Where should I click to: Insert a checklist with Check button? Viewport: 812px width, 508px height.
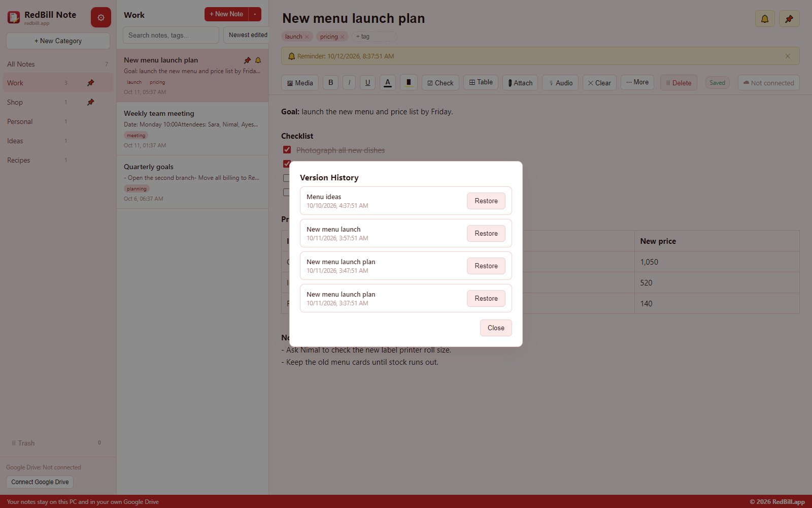[x=441, y=83]
